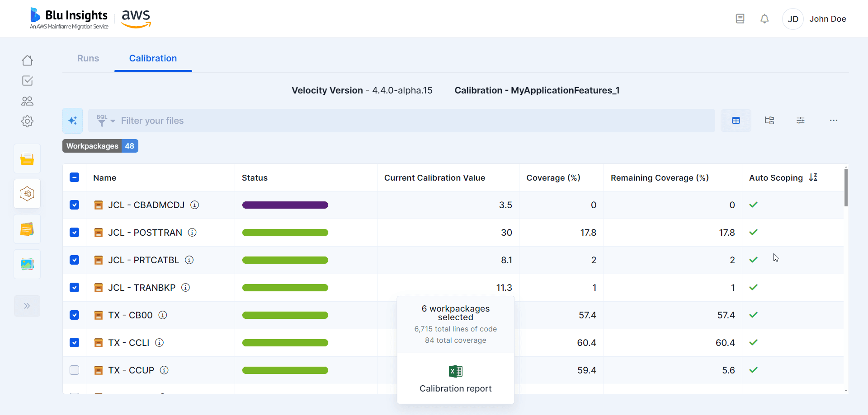Image resolution: width=868 pixels, height=415 pixels.
Task: Click Auto Scoping checkmark for JCL - CBADMCDJ
Action: (x=753, y=205)
